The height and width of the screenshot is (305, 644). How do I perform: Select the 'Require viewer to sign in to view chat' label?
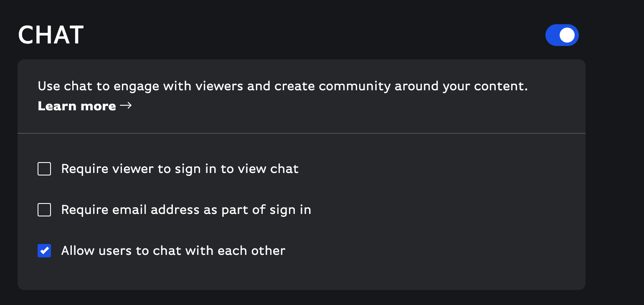[x=180, y=169]
